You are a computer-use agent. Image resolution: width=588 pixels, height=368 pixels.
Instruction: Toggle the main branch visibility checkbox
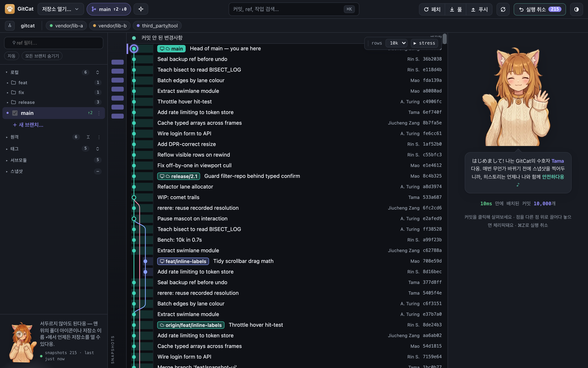click(x=15, y=113)
